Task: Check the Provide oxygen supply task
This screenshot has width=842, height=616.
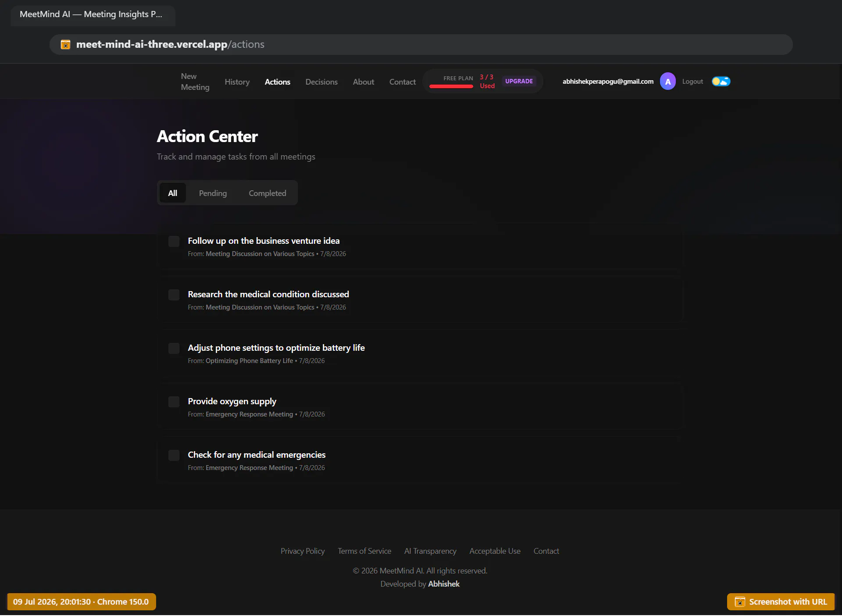Action: tap(174, 402)
